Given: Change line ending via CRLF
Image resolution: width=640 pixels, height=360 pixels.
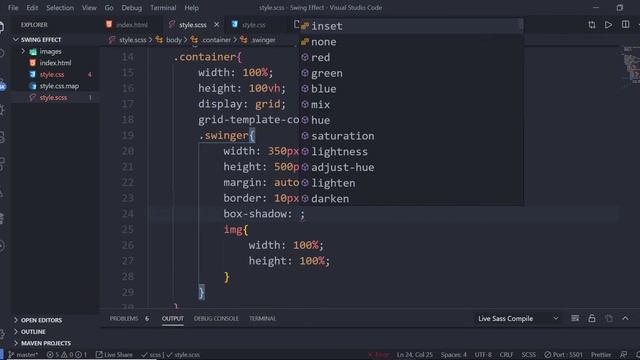Looking at the screenshot, I should point(506,355).
